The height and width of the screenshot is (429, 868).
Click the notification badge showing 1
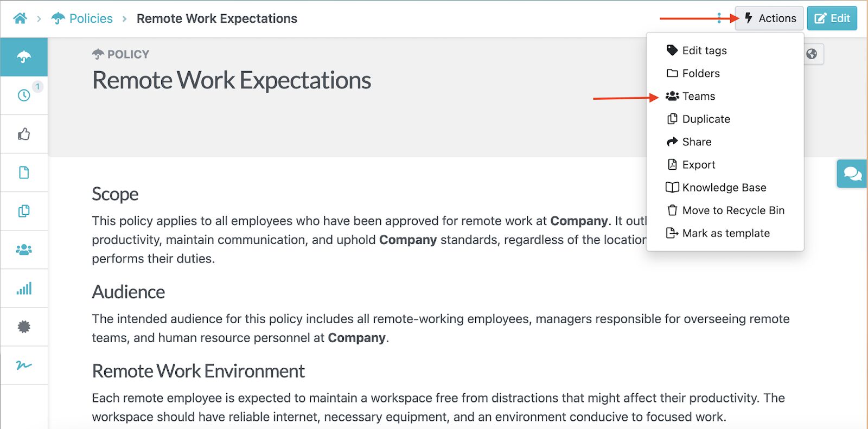37,85
